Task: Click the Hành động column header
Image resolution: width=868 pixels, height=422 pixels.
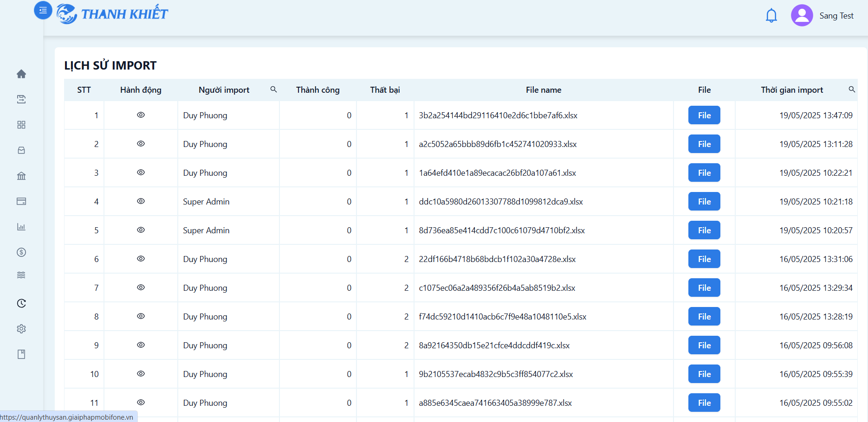Action: (x=141, y=90)
